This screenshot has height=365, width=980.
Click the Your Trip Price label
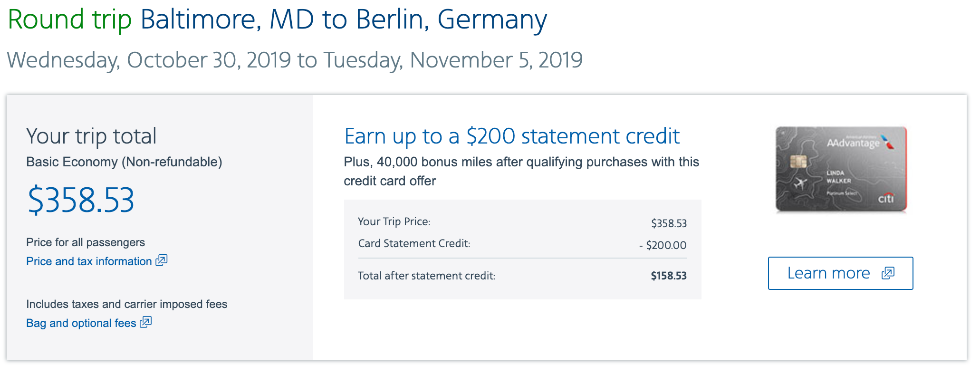[394, 222]
